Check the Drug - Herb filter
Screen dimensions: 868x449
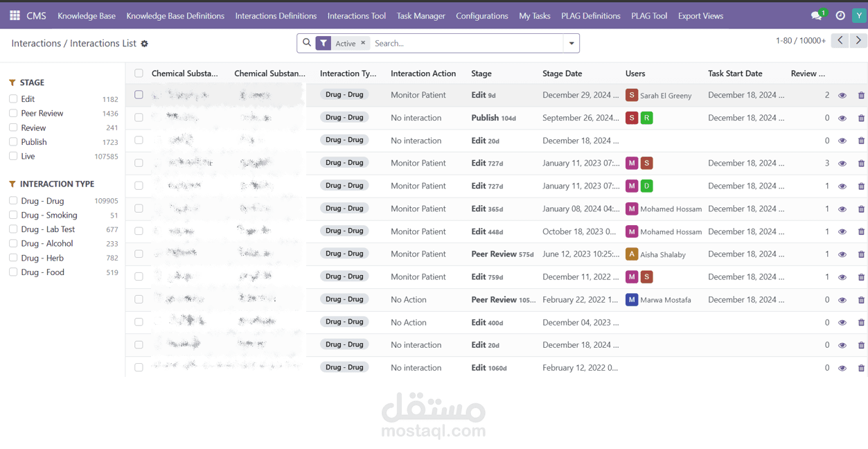[13, 258]
